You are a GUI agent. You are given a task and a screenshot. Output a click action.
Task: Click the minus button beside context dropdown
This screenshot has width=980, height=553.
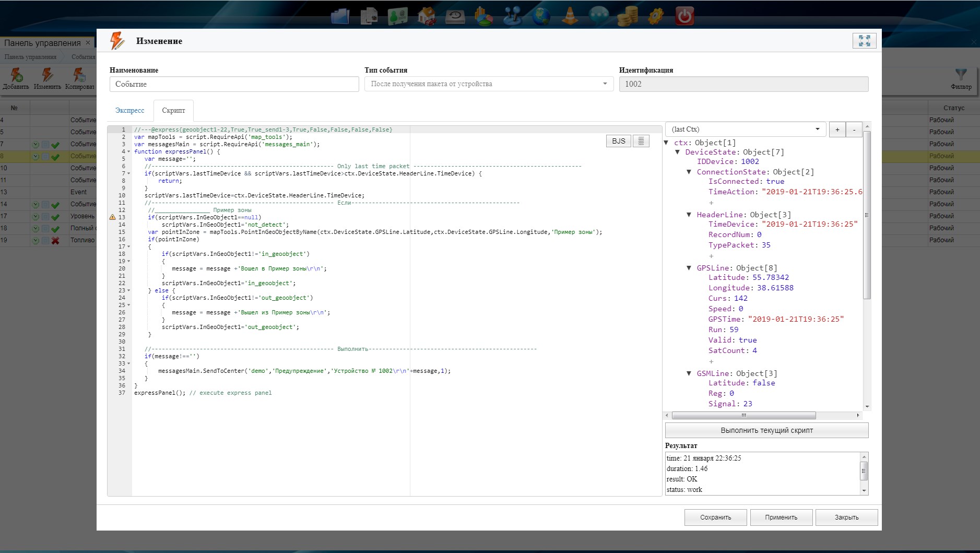click(854, 130)
